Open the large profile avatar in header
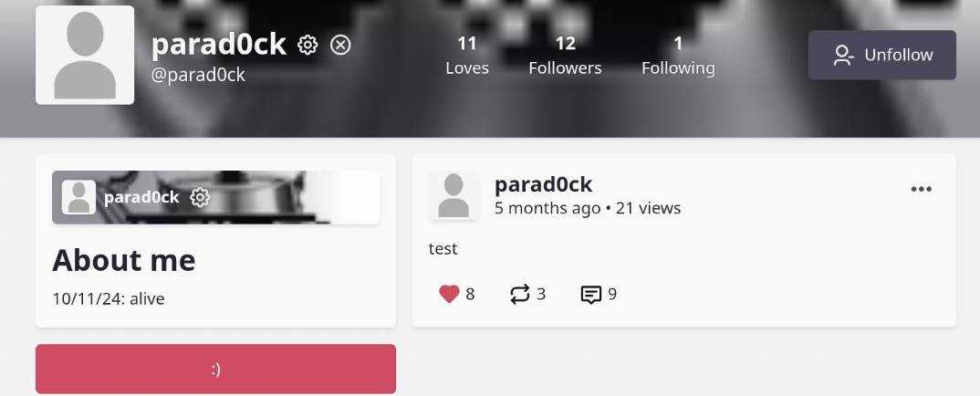This screenshot has width=980, height=396. [85, 55]
